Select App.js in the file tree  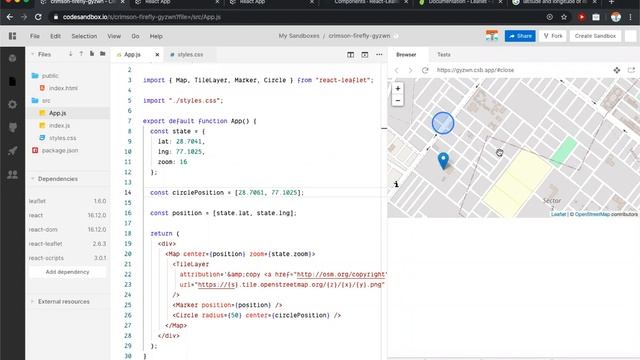68,113
